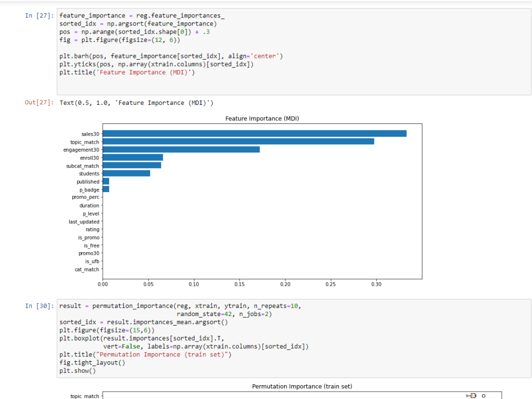Click the sales30 y-axis label

coord(90,134)
